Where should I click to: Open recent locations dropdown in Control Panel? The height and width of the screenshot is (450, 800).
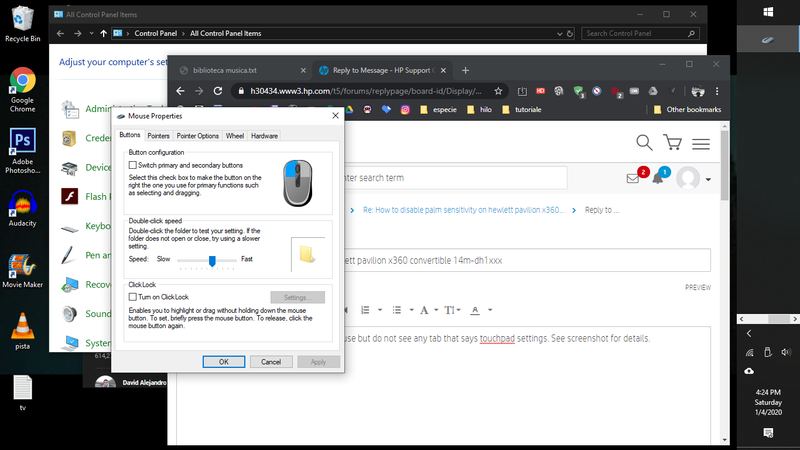point(91,33)
